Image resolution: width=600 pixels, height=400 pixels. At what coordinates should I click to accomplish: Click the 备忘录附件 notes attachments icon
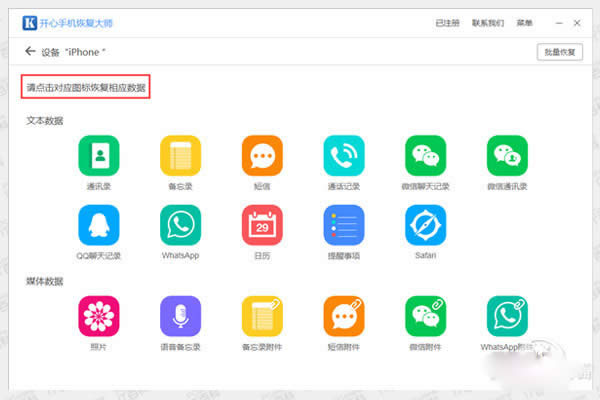[262, 315]
